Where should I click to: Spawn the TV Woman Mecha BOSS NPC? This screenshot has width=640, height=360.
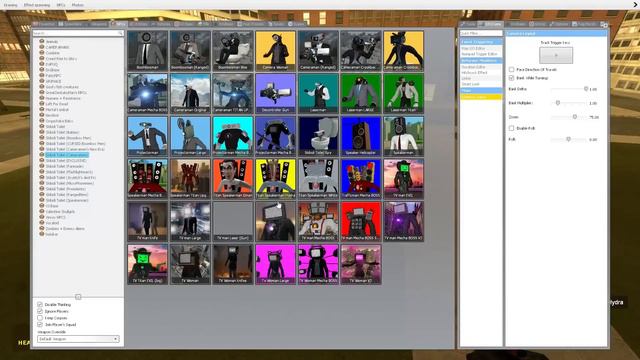318,264
